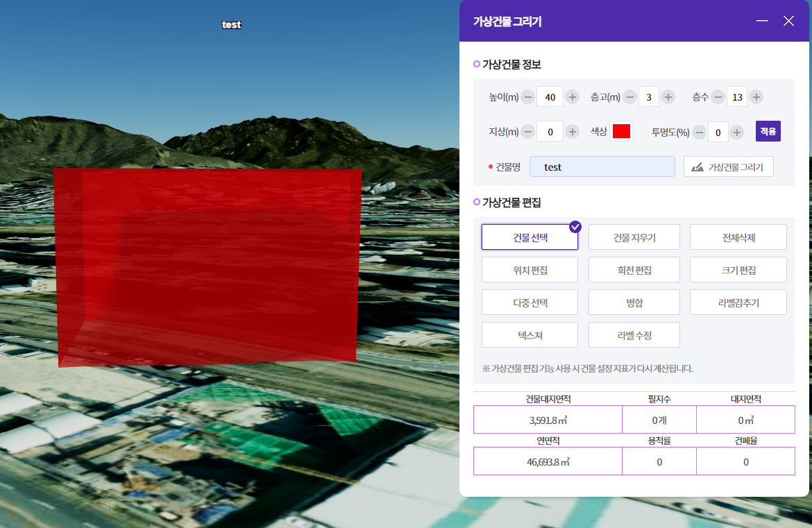Click the 지상(m) input field showing 0
Screen dimensions: 812x528
coord(550,132)
